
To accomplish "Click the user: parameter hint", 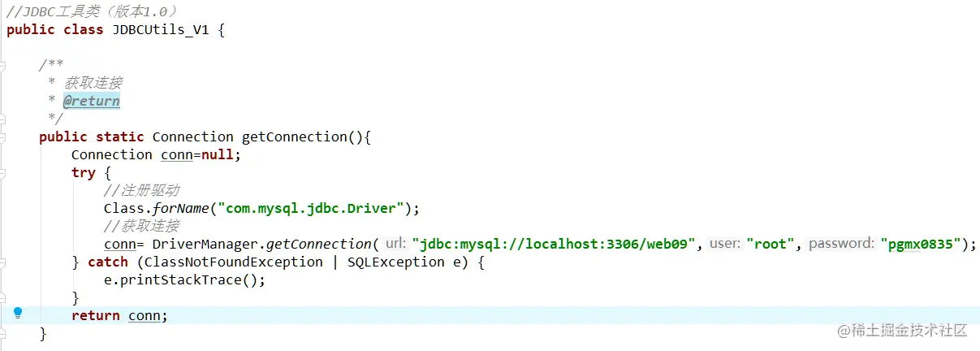I will [724, 244].
